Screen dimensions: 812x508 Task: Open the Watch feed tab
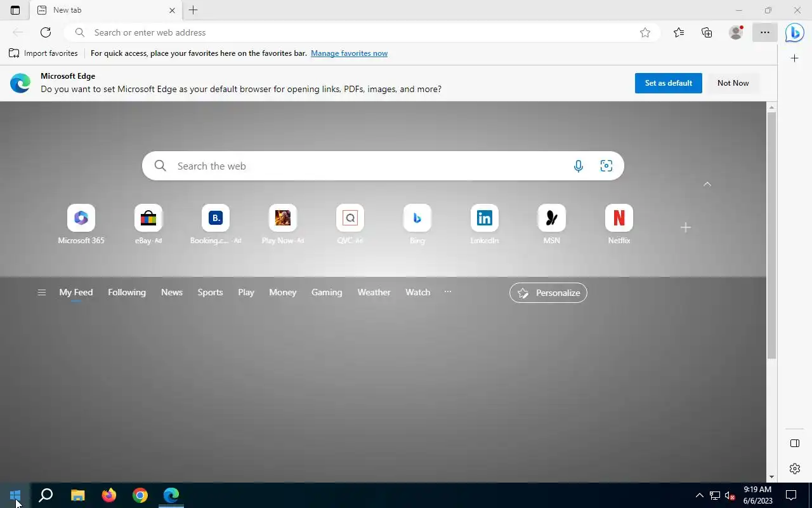(x=418, y=292)
